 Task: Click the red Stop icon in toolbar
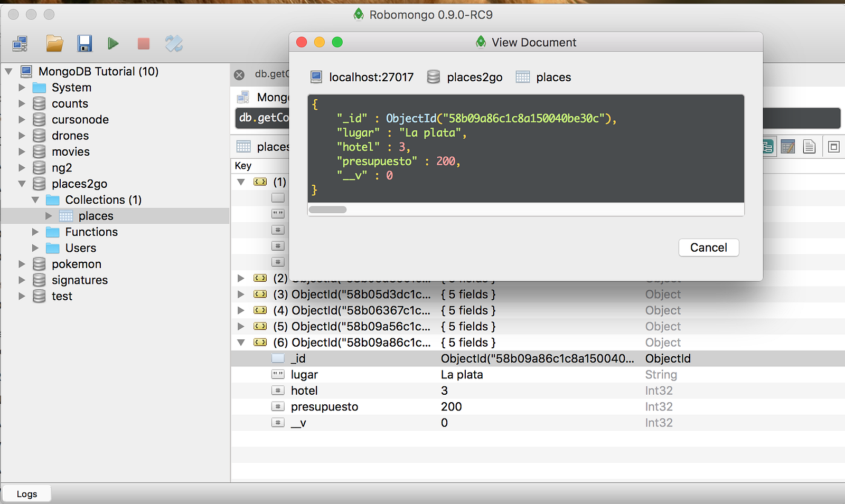[x=143, y=43]
